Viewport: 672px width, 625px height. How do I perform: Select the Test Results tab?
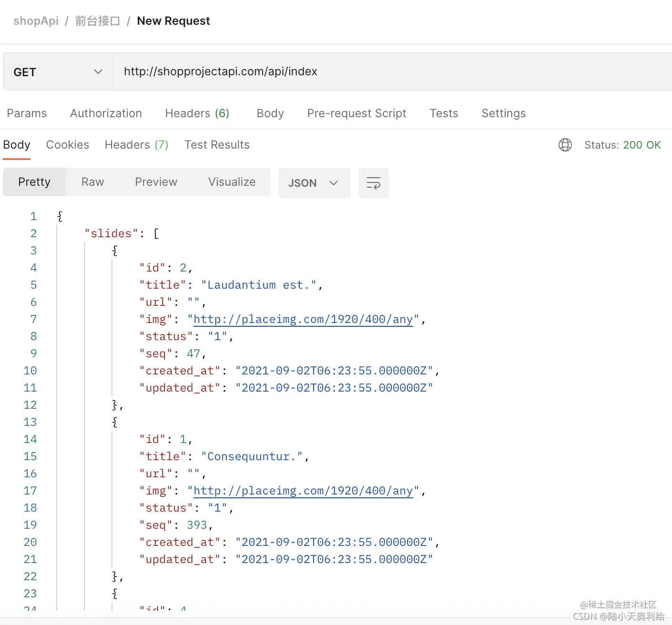click(x=217, y=145)
